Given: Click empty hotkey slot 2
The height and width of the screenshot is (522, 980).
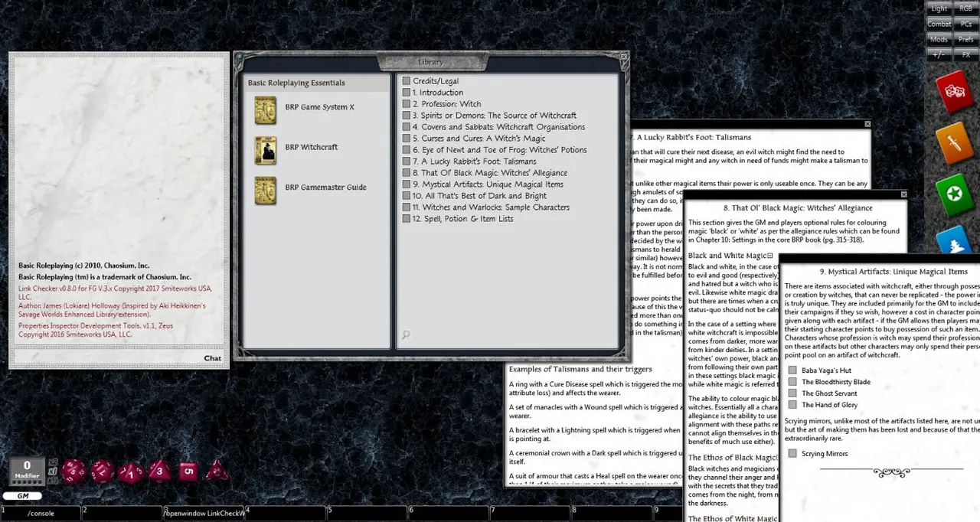Looking at the screenshot, I should pyautogui.click(x=122, y=513).
